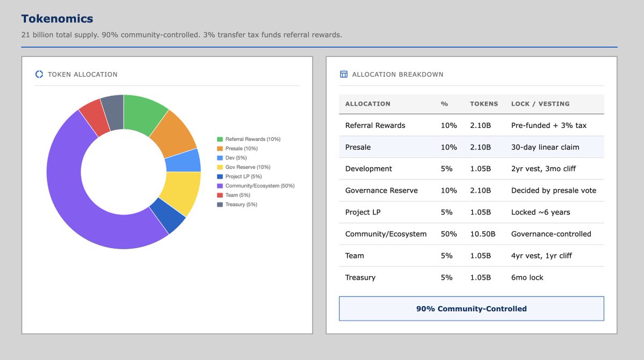Click 'Pre-funded + 3% tax' cell
The image size is (644, 360).
coord(549,125)
